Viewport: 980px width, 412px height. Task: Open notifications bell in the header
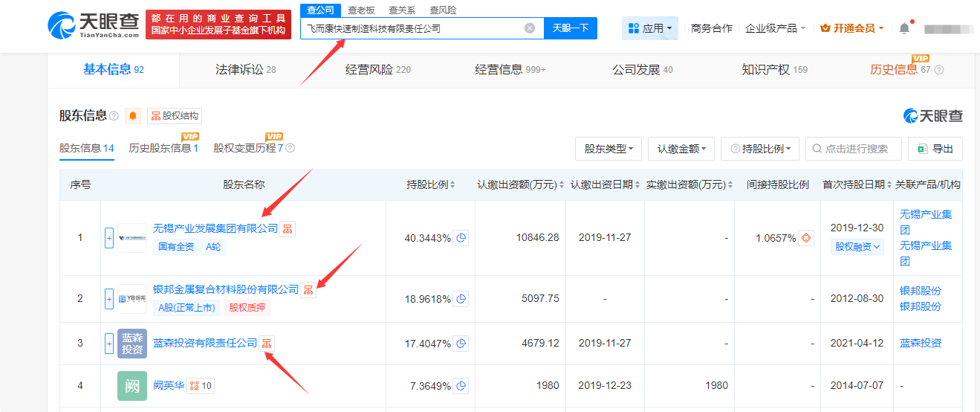click(x=904, y=28)
